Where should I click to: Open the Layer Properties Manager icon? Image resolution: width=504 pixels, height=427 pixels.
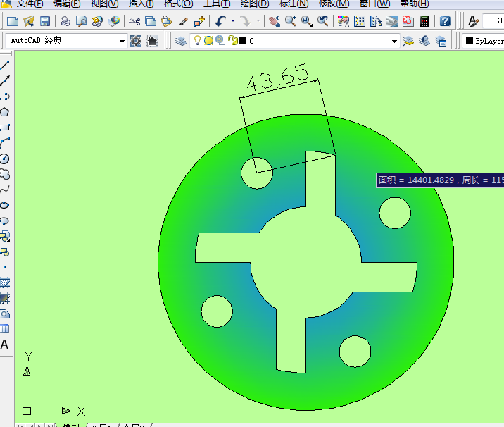click(181, 41)
